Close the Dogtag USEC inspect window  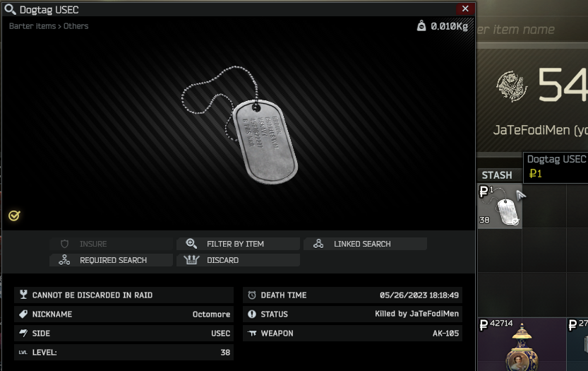pos(465,8)
